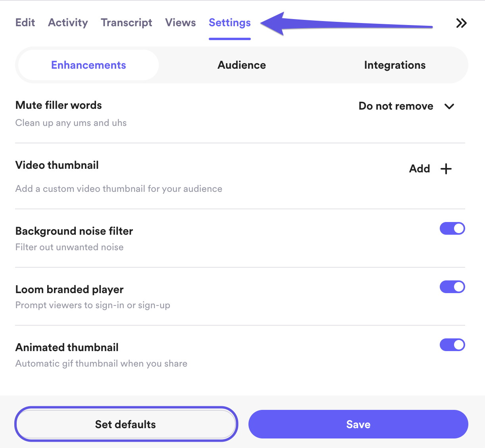The height and width of the screenshot is (448, 485).
Task: Open the Mute filler words dropdown arrow
Action: (449, 106)
